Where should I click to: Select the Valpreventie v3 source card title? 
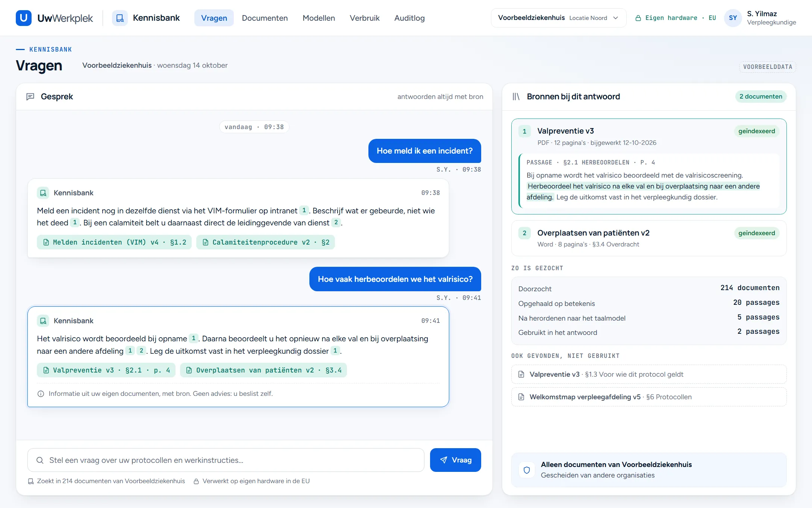coord(565,131)
